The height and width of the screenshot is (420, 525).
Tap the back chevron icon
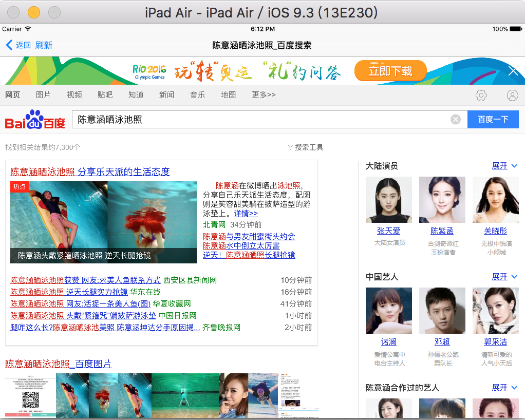[x=9, y=45]
